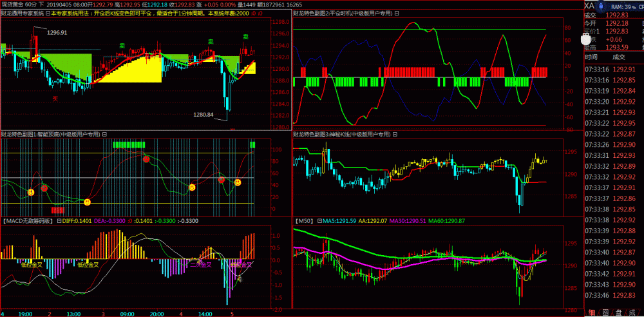Click the 60分 period label
This screenshot has height=317, width=644.
(x=30, y=4)
